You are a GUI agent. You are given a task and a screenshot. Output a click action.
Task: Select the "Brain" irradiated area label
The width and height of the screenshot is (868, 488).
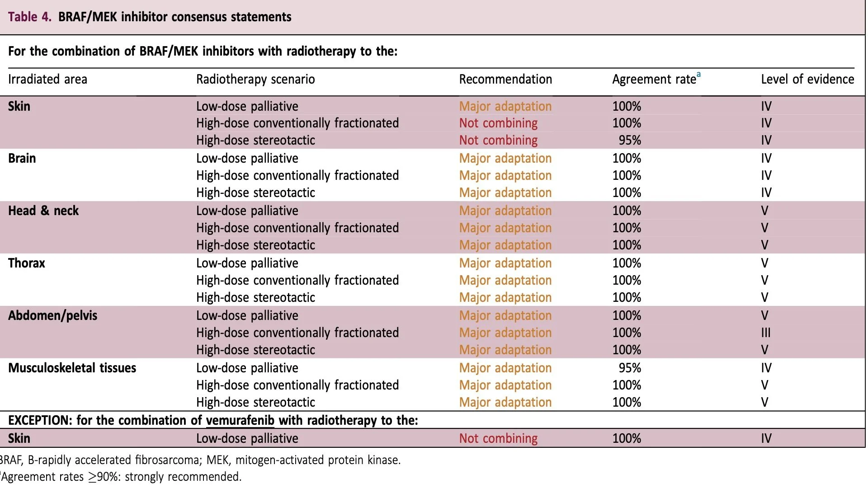pos(22,159)
